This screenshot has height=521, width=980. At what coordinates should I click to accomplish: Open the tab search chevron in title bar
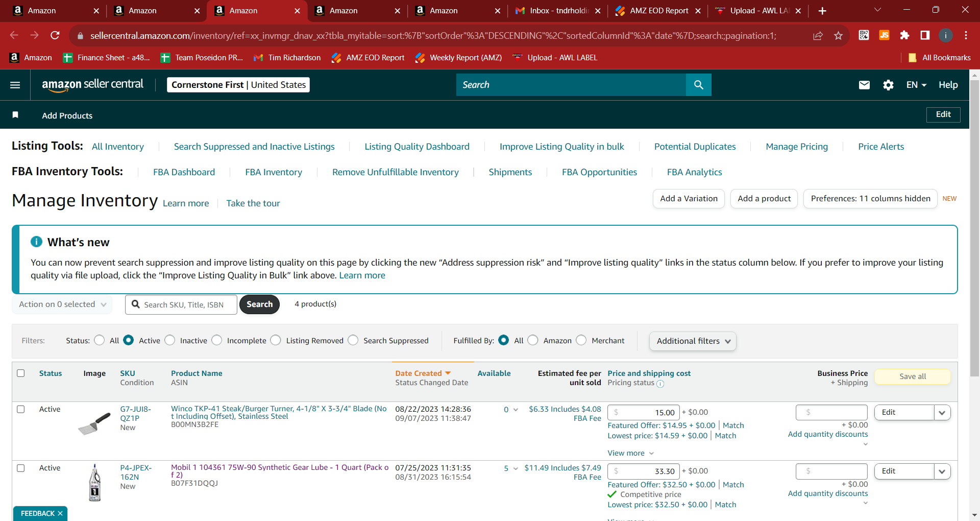(878, 10)
